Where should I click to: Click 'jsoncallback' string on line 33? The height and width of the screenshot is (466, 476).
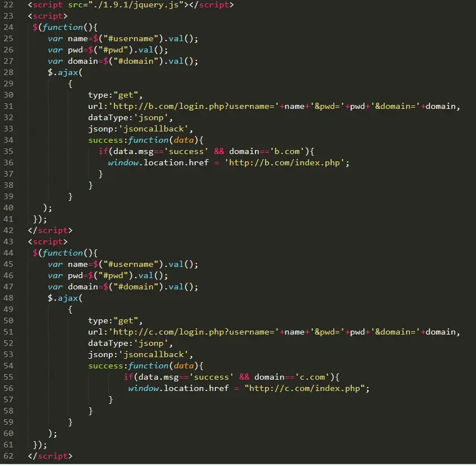click(153, 129)
